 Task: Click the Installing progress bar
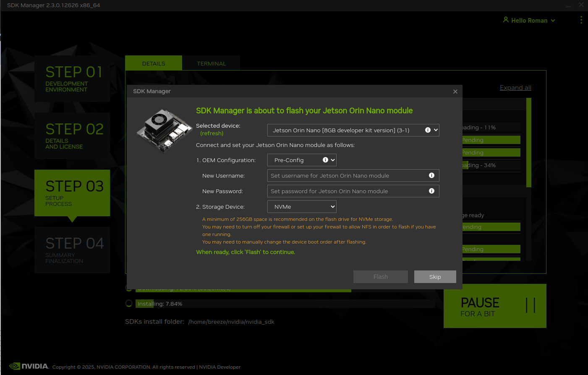[285, 304]
